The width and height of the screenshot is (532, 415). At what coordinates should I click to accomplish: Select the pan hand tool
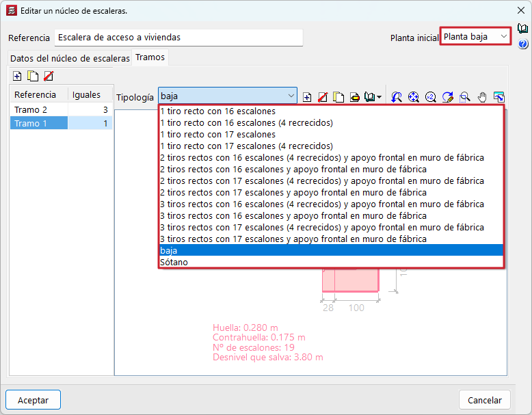coord(482,97)
